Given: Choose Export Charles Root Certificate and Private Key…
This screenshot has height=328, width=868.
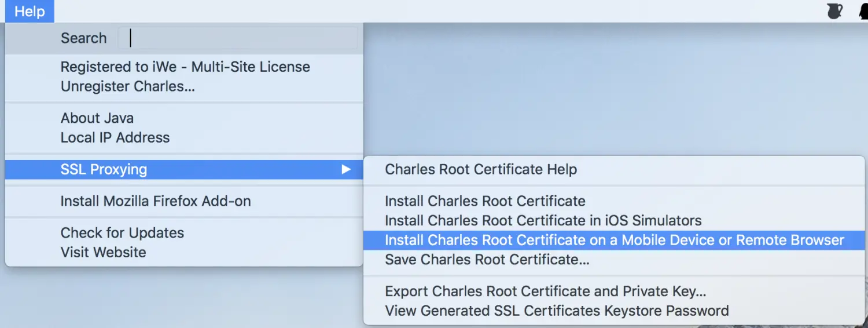Looking at the screenshot, I should click(x=614, y=291).
